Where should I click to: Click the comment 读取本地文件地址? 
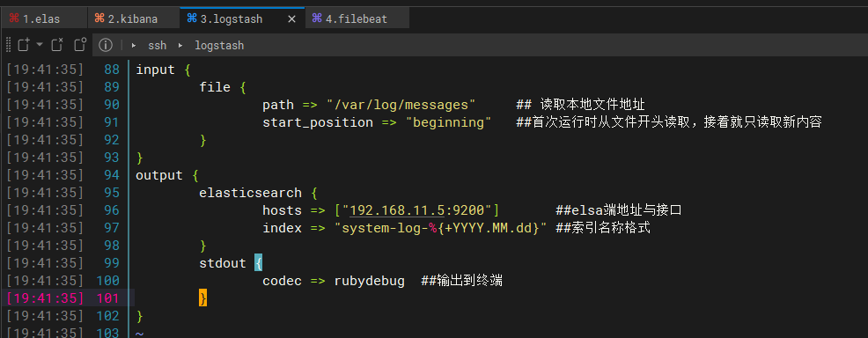click(x=592, y=105)
